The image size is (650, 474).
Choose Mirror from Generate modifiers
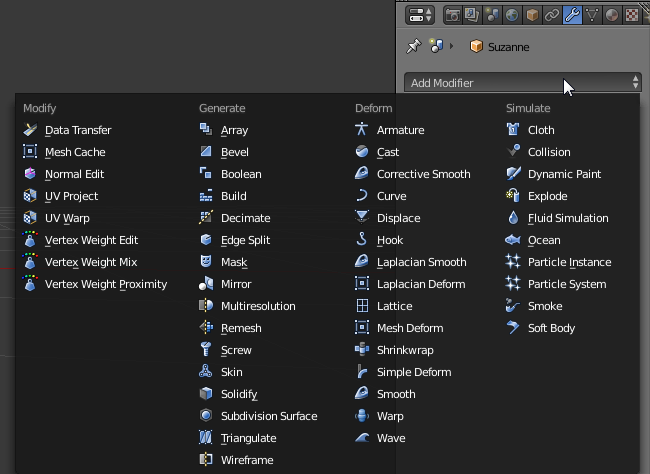tap(236, 284)
